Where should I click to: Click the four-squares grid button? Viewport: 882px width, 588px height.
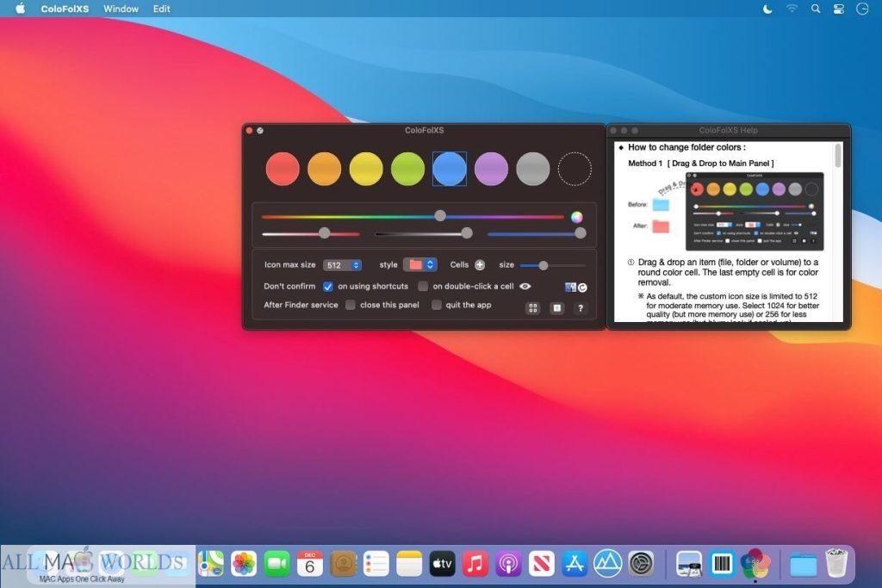click(x=532, y=308)
